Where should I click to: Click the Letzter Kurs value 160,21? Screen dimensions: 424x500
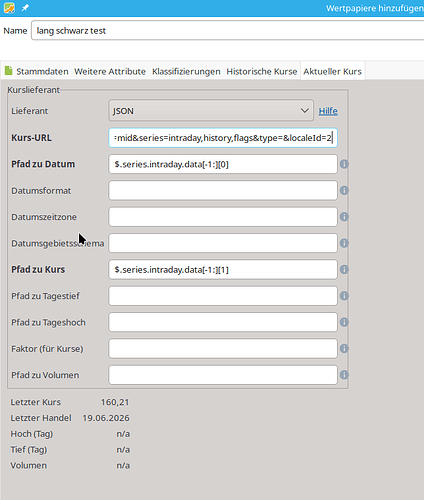(x=115, y=402)
